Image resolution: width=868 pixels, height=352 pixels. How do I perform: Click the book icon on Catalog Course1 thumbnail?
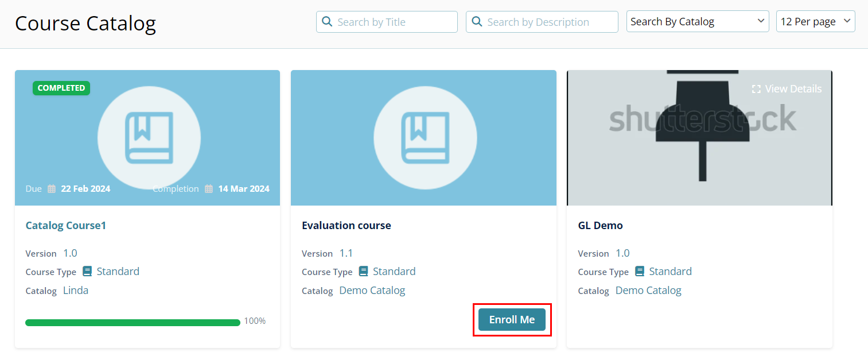tap(149, 138)
